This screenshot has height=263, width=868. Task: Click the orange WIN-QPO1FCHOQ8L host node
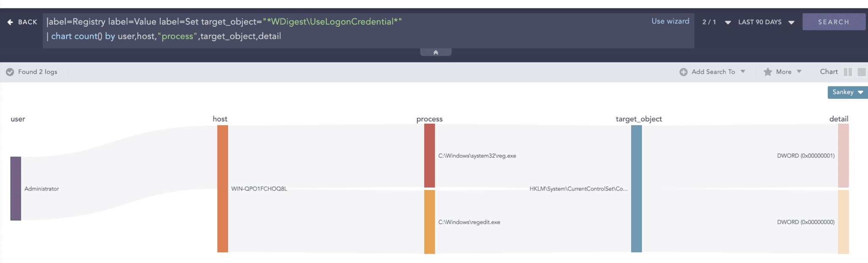pos(223,188)
